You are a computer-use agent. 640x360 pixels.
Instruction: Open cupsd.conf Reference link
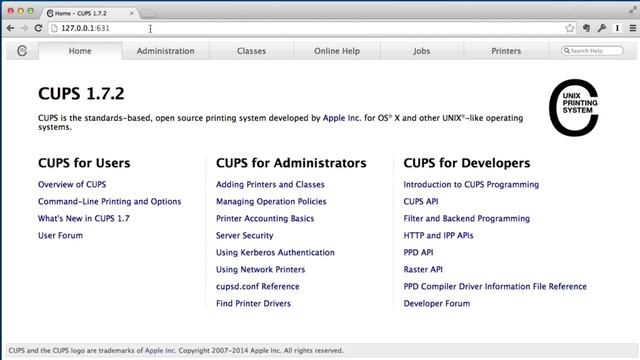(x=258, y=287)
